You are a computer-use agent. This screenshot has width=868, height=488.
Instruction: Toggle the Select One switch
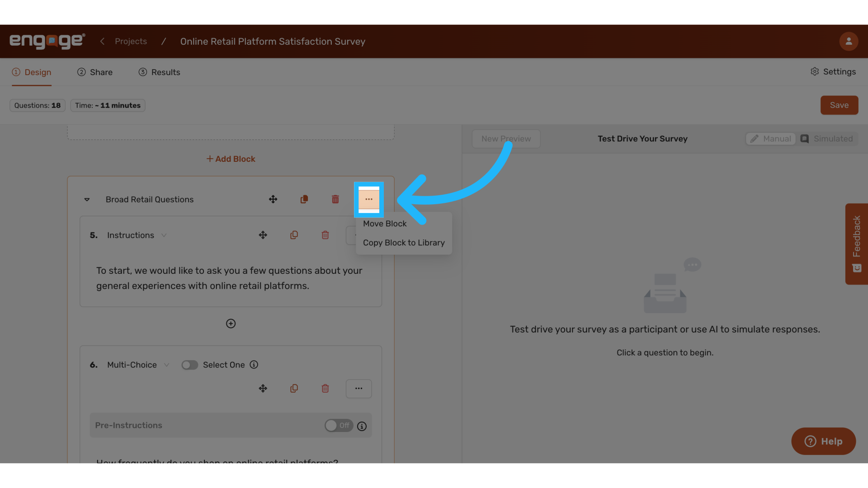pos(189,365)
